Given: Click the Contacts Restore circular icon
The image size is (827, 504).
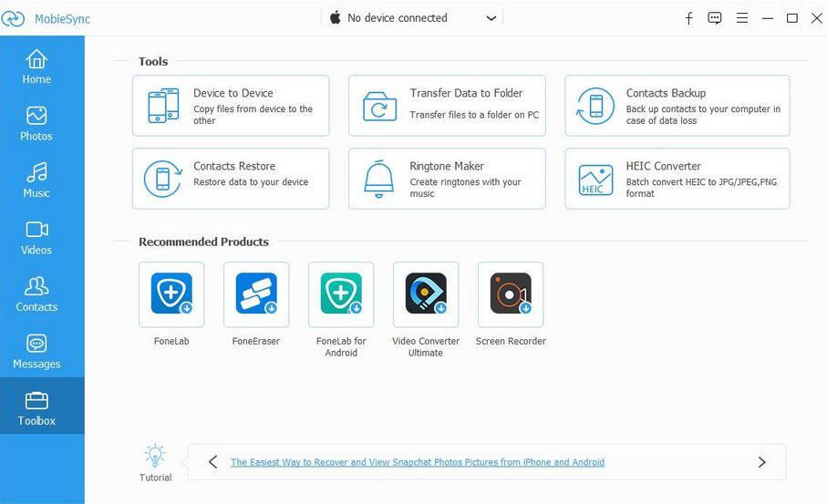Looking at the screenshot, I should click(x=163, y=179).
